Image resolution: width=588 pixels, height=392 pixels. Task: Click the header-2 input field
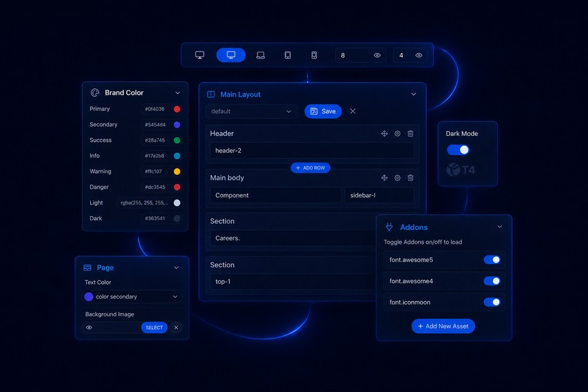tap(312, 150)
